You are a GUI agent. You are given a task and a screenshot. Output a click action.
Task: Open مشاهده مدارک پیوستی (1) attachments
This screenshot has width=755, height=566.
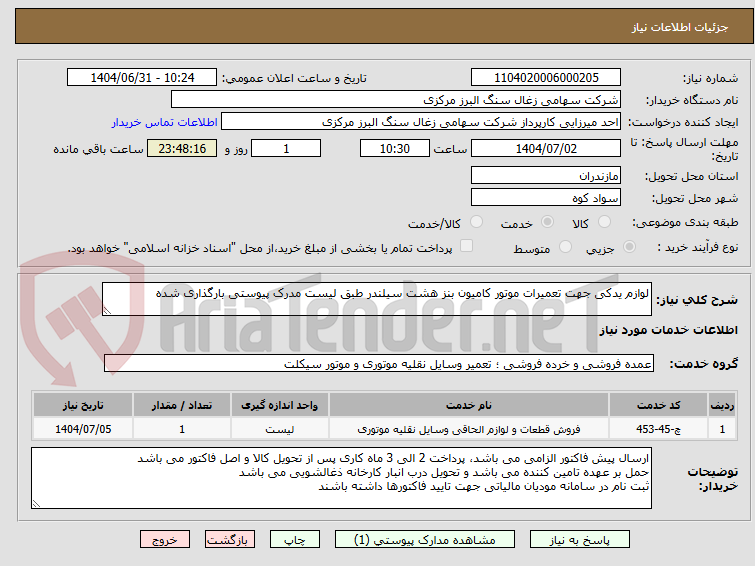click(425, 540)
